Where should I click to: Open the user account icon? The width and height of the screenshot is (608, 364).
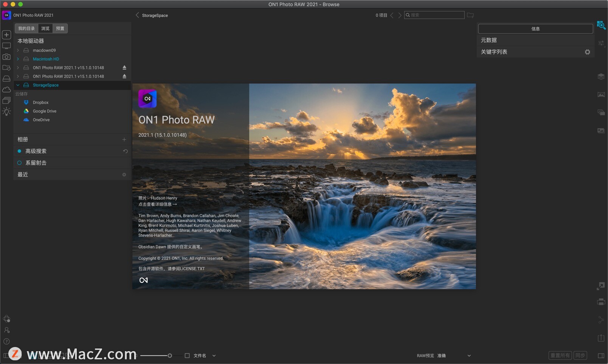click(6, 330)
